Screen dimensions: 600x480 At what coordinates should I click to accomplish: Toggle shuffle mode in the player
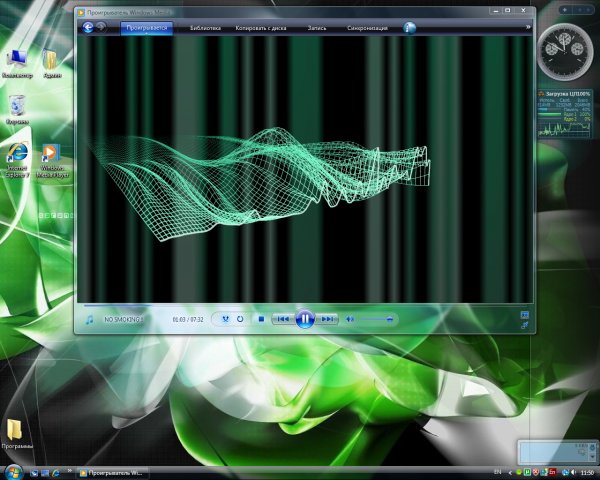coord(226,319)
